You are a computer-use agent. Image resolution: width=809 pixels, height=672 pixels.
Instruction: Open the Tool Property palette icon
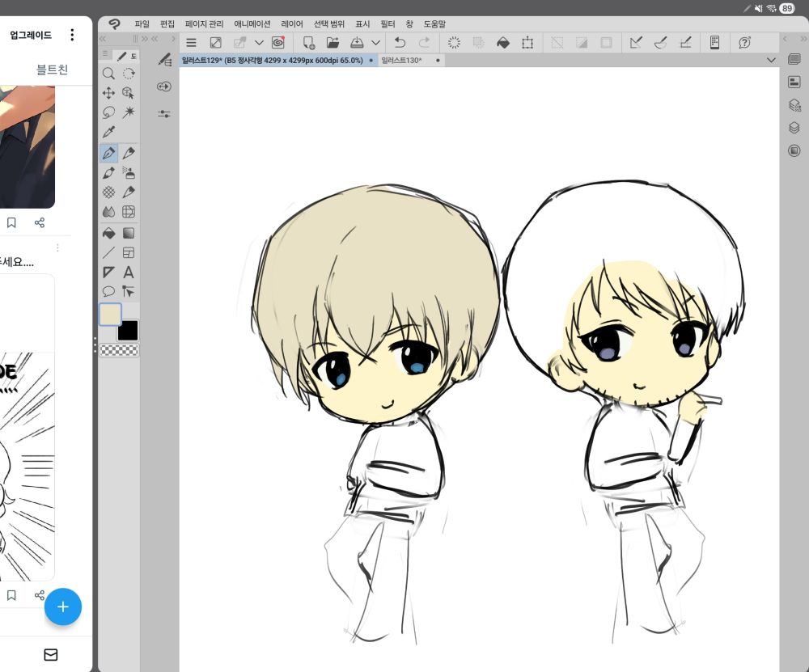click(164, 87)
